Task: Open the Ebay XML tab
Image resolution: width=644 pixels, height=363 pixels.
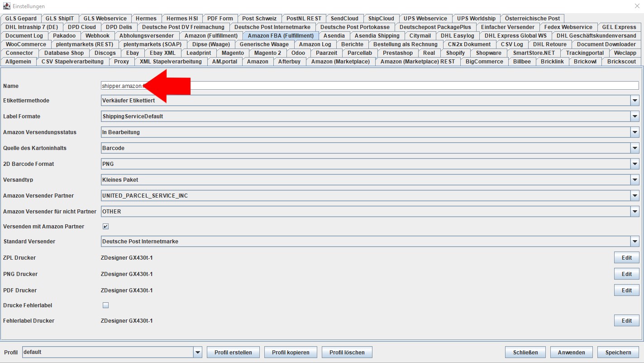Action: point(162,53)
